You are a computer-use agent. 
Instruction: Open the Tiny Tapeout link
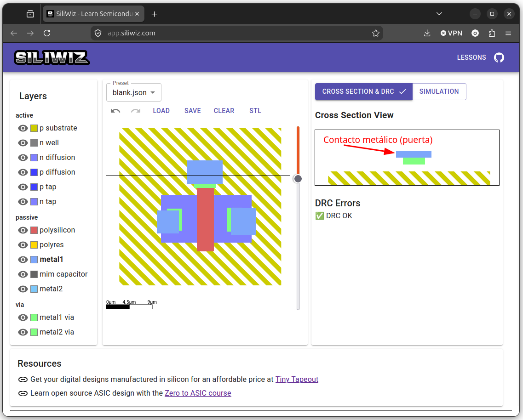click(x=297, y=380)
